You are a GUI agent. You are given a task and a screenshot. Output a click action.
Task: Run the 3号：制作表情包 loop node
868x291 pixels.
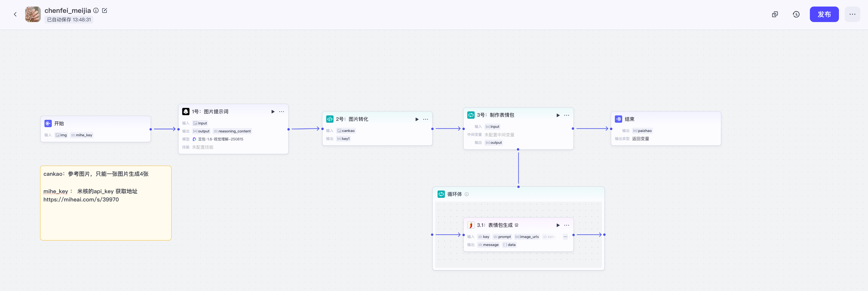click(x=558, y=115)
